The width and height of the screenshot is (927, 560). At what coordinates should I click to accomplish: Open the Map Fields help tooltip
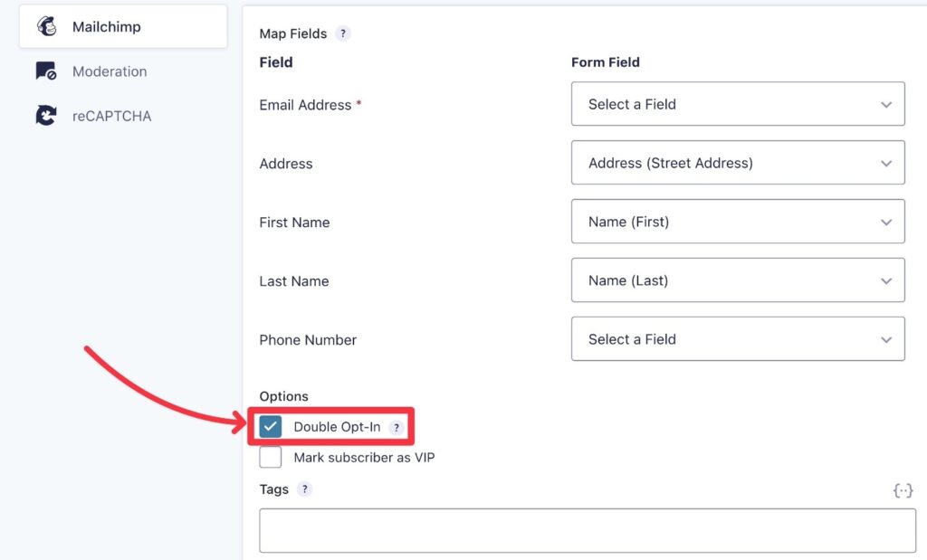343,33
